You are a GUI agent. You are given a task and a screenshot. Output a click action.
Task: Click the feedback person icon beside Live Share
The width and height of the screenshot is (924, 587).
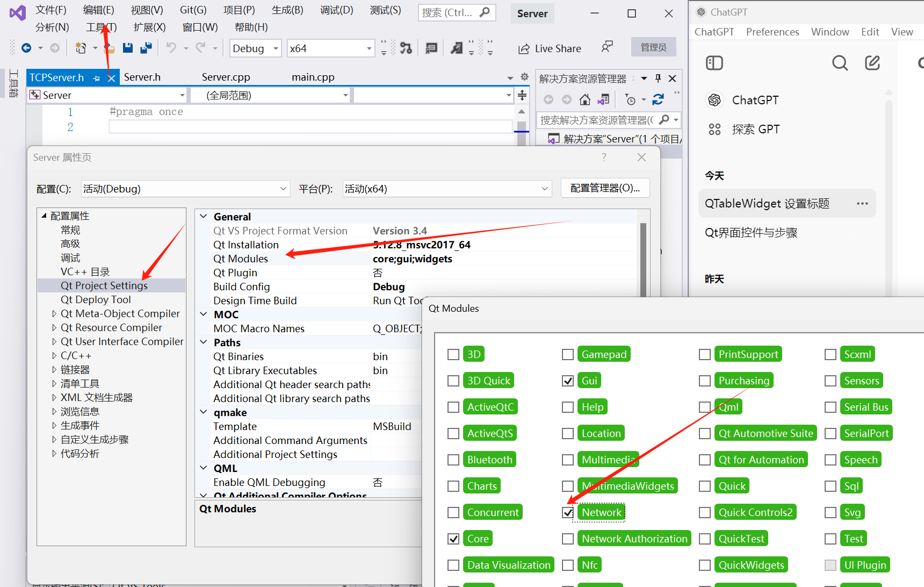(607, 47)
